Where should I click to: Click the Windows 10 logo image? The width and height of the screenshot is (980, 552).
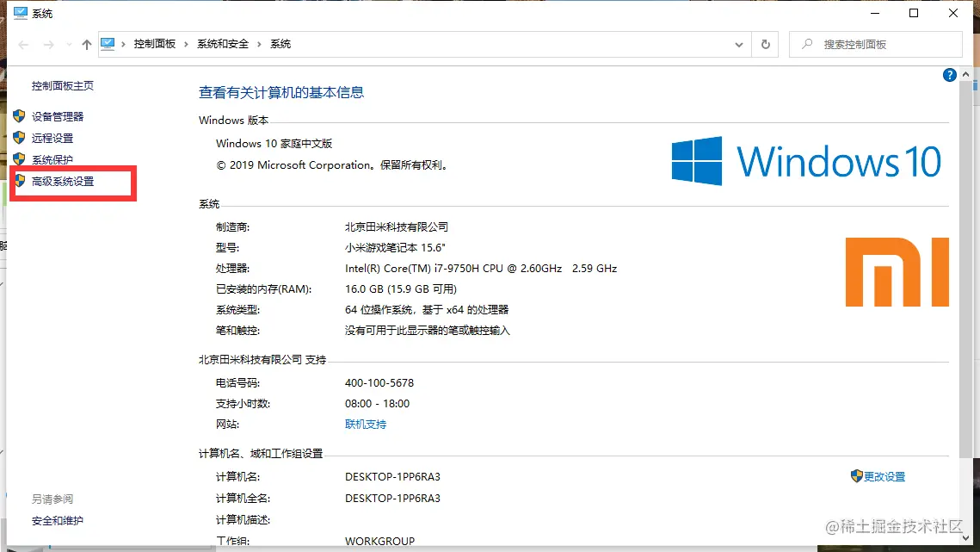[806, 161]
